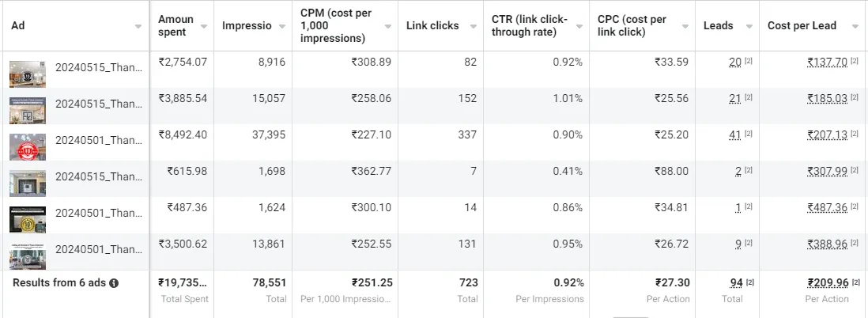The image size is (868, 318).
Task: Click the total 94 leads link
Action: click(x=736, y=283)
